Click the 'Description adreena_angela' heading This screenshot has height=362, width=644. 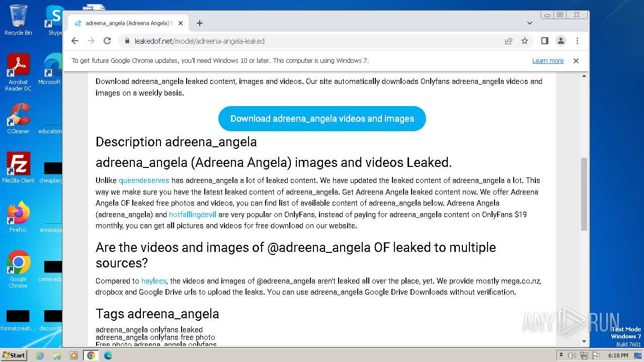176,142
